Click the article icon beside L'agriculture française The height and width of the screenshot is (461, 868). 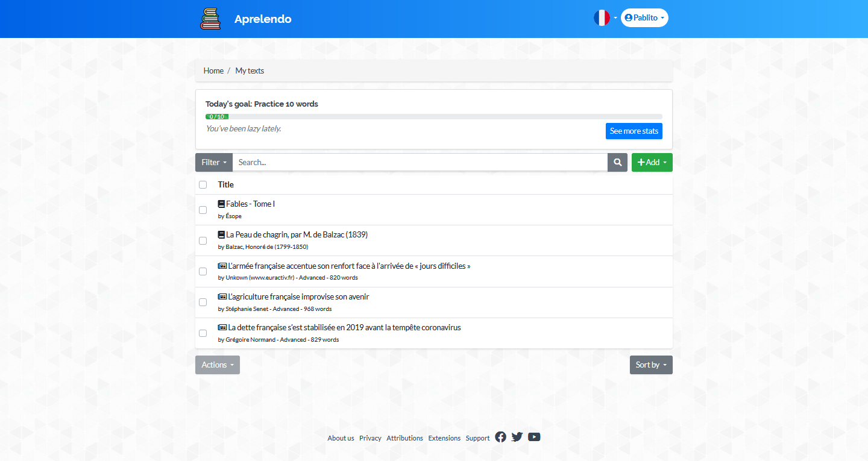[222, 296]
